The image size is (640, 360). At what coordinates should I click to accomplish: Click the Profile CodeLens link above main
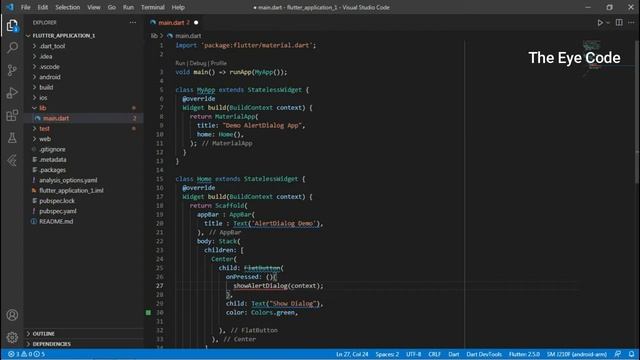point(219,63)
